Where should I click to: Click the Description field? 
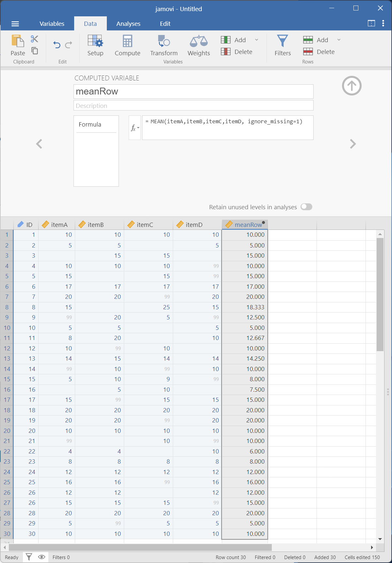click(x=193, y=106)
